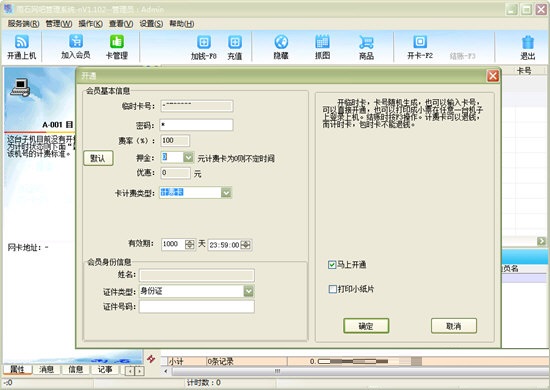550x390 pixels.
Task: Click the 开通上机 toolbar icon
Action: pyautogui.click(x=21, y=42)
